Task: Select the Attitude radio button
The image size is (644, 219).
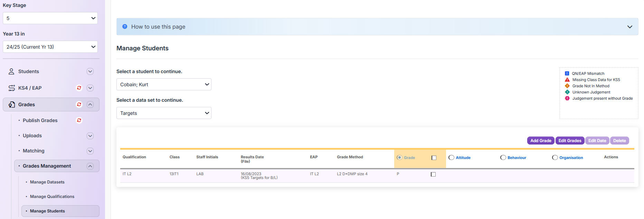Action: tap(451, 158)
